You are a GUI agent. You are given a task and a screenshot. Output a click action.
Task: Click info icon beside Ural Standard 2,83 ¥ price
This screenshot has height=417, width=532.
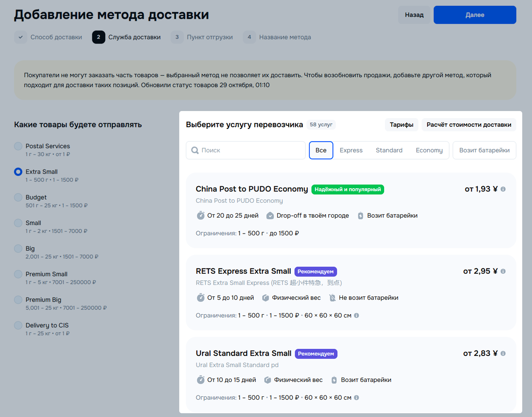coord(503,354)
